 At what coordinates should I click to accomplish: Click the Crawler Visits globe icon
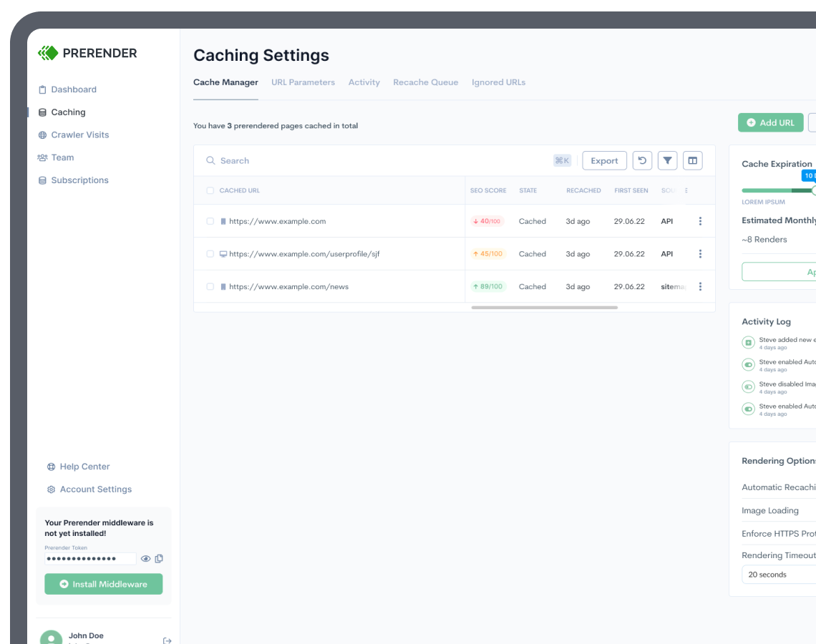click(x=43, y=135)
